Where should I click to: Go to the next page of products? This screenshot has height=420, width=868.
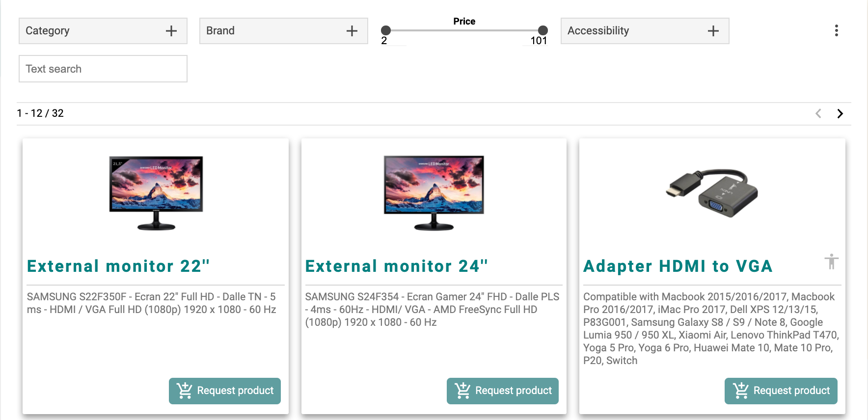click(x=840, y=113)
